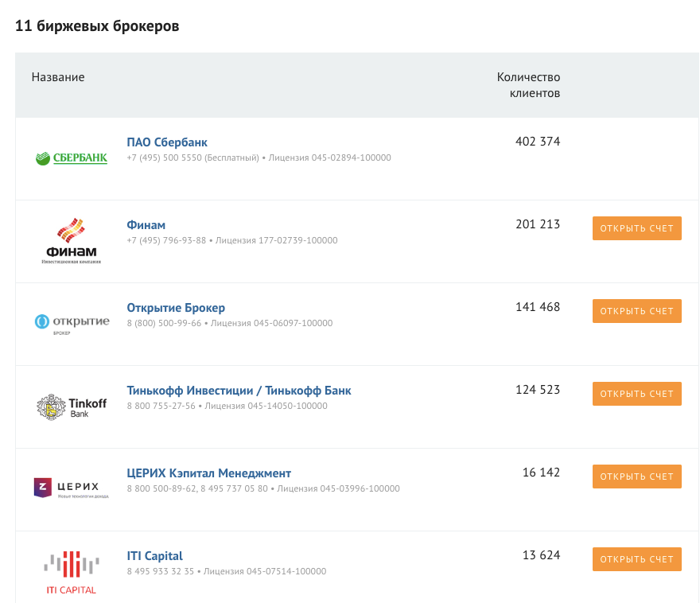Image resolution: width=700 pixels, height=603 pixels.
Task: Click Sberbank phone and license 045-02894-100000 line
Action: point(259,158)
